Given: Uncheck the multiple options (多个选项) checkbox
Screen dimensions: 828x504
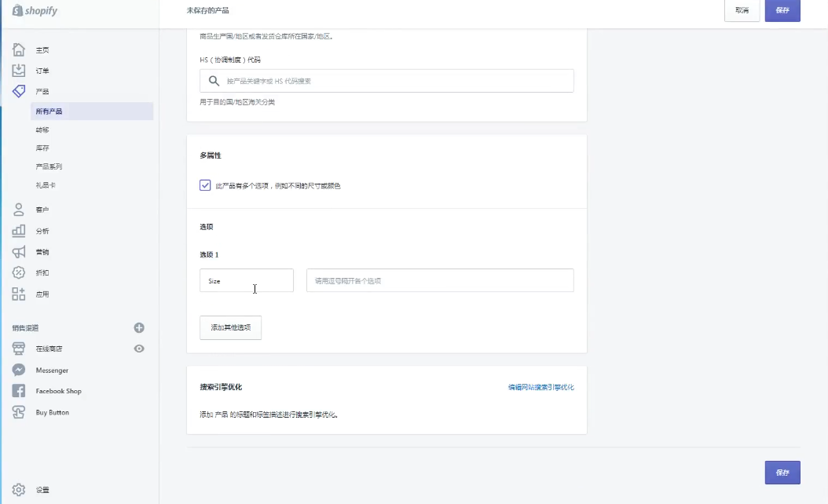Looking at the screenshot, I should point(205,186).
